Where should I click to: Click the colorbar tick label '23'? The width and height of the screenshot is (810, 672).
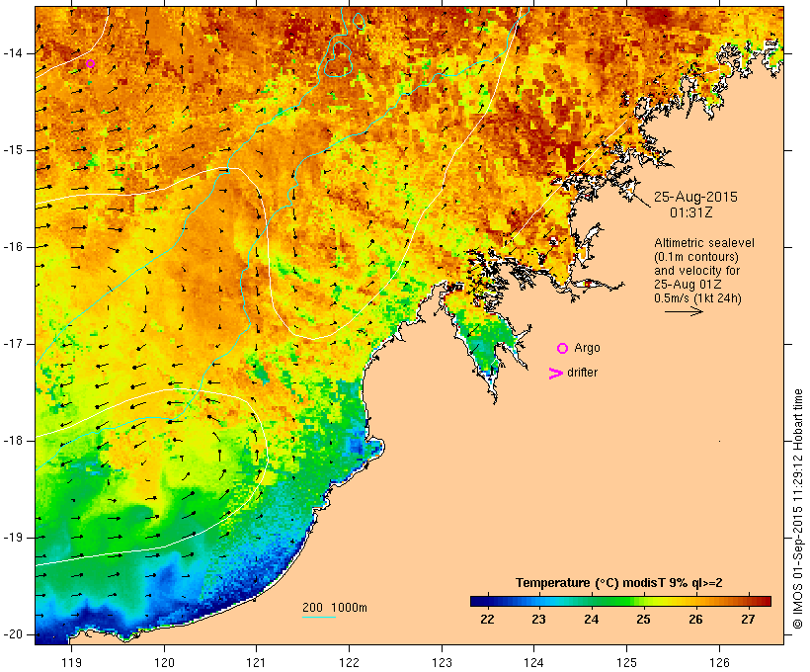coord(538,619)
